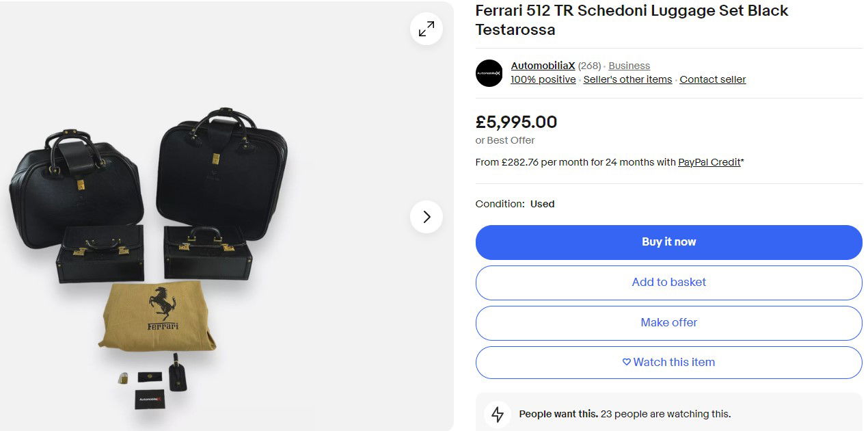Click the Ferrari 512 TR listing title
Viewport: 868px width, 431px height.
tap(632, 20)
